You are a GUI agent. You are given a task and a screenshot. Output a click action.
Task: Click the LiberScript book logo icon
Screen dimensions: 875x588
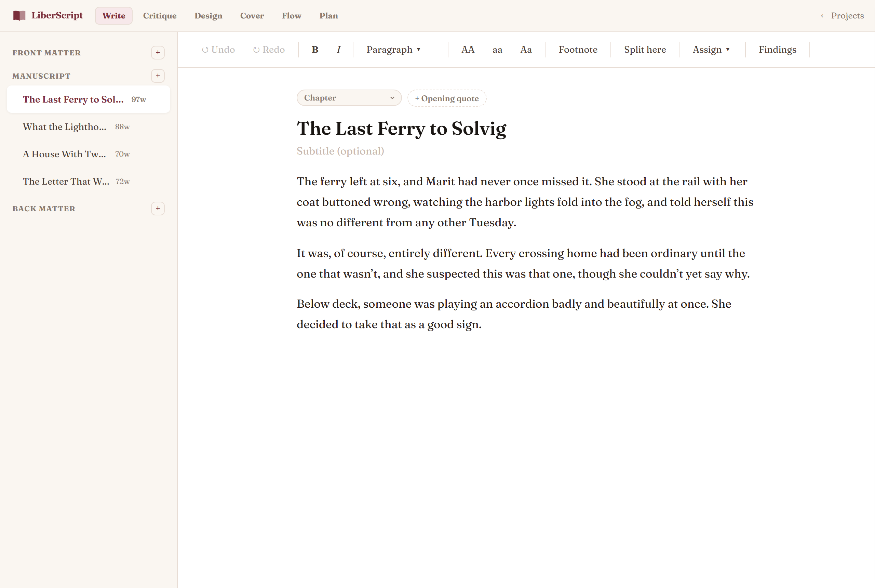coord(19,15)
